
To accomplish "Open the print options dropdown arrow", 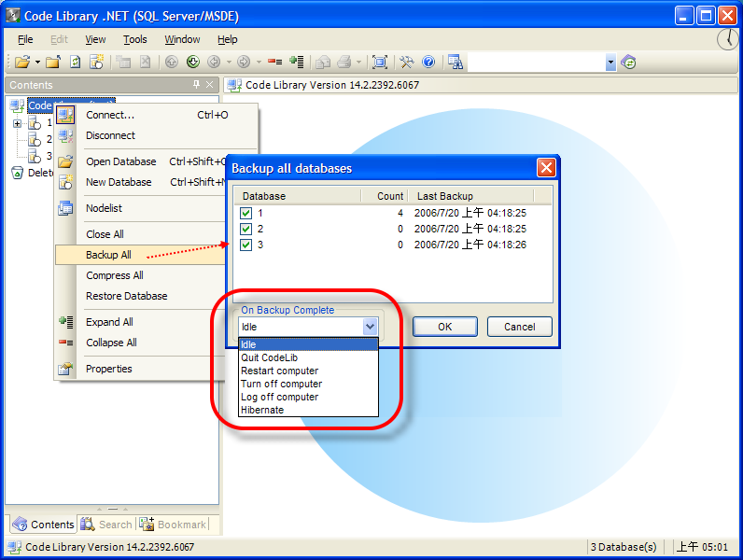I will pyautogui.click(x=358, y=62).
